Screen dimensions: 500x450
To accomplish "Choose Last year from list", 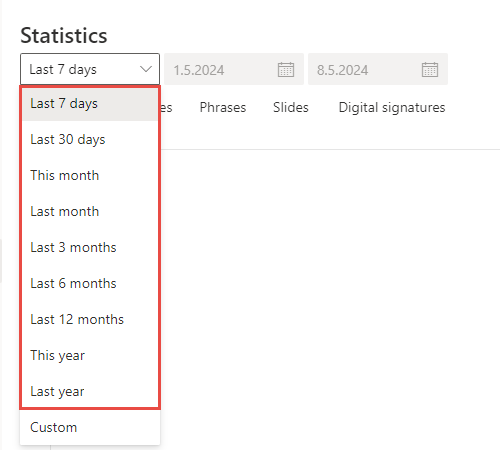I will (90, 391).
